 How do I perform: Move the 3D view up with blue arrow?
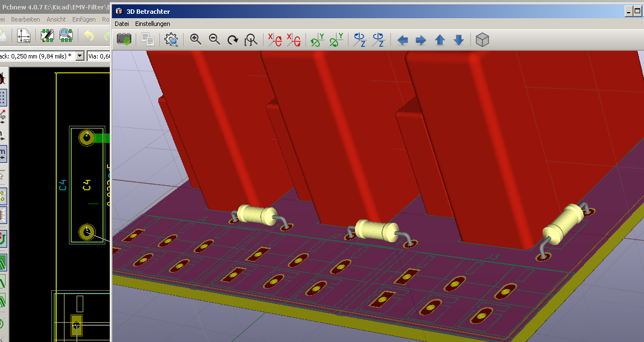(439, 40)
